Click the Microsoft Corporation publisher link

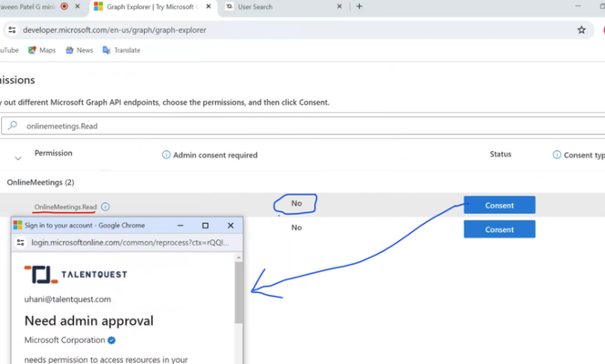tap(65, 340)
